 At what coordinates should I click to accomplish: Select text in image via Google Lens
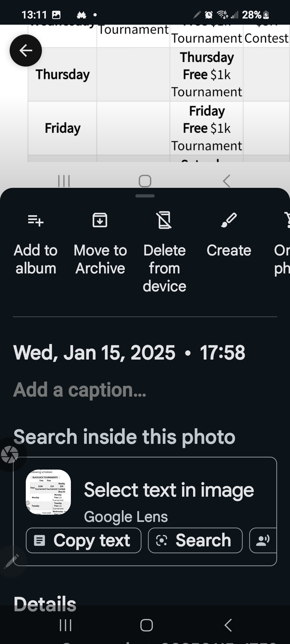pyautogui.click(x=169, y=490)
